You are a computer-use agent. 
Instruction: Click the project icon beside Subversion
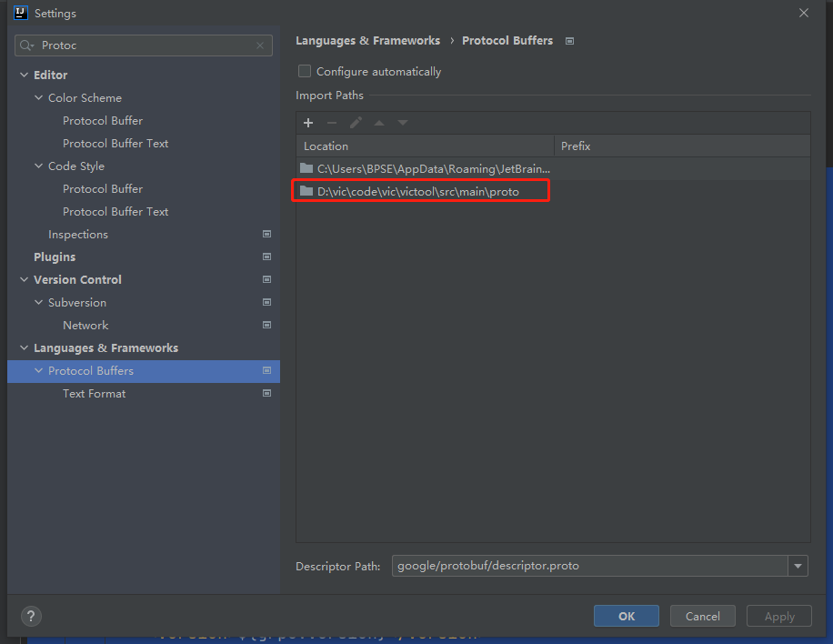[x=266, y=302]
